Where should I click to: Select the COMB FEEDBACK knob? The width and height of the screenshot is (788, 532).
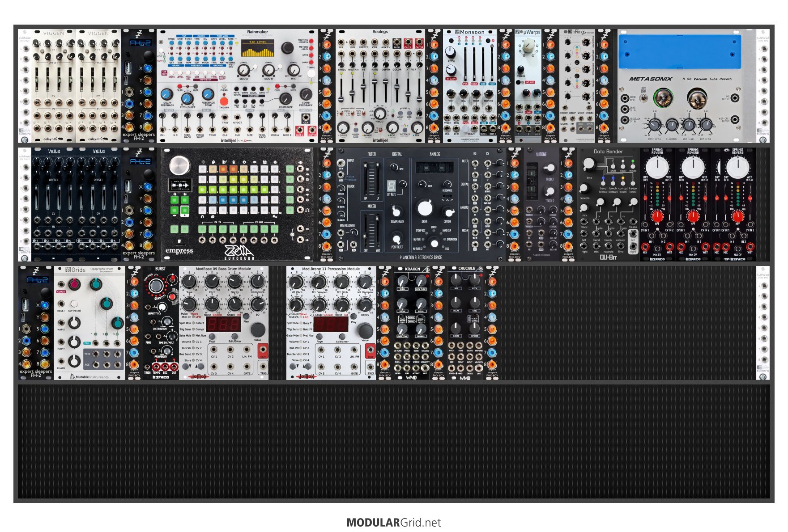pos(306,94)
